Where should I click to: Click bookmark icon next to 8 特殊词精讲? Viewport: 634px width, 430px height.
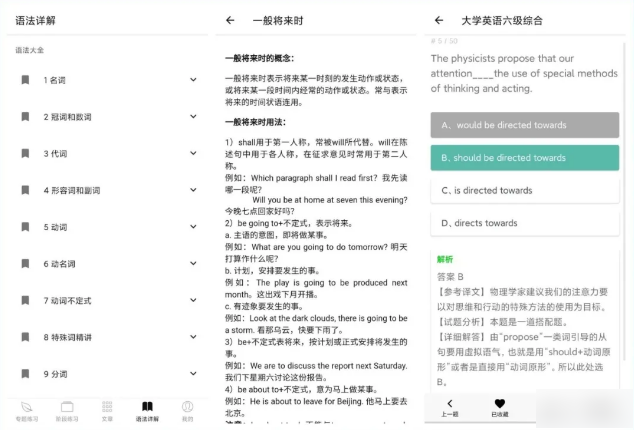pyautogui.click(x=25, y=337)
